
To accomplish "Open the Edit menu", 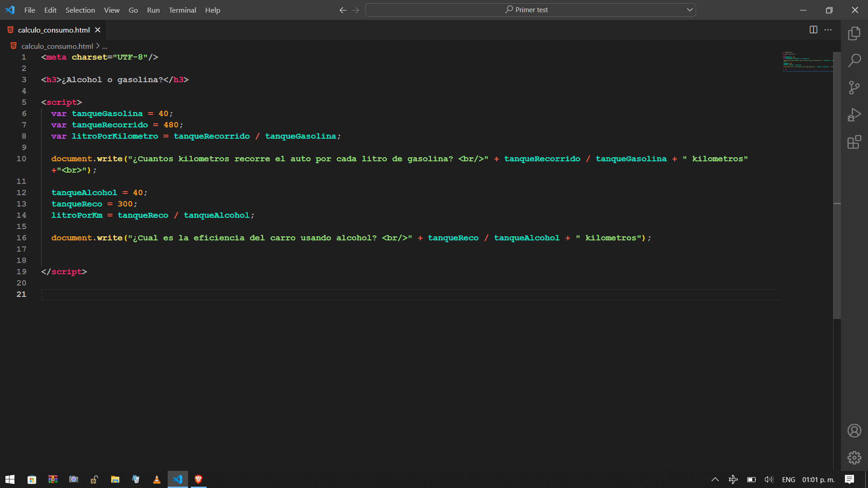I will click(50, 10).
